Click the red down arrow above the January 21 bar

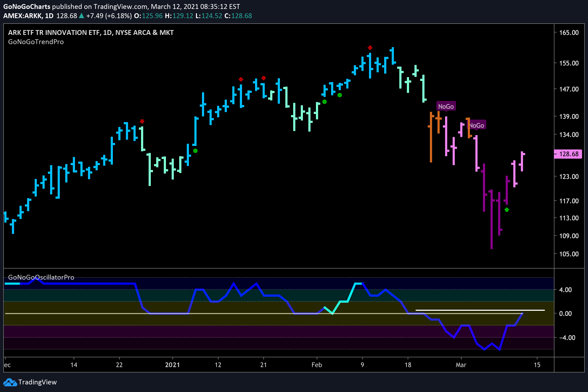[264, 78]
